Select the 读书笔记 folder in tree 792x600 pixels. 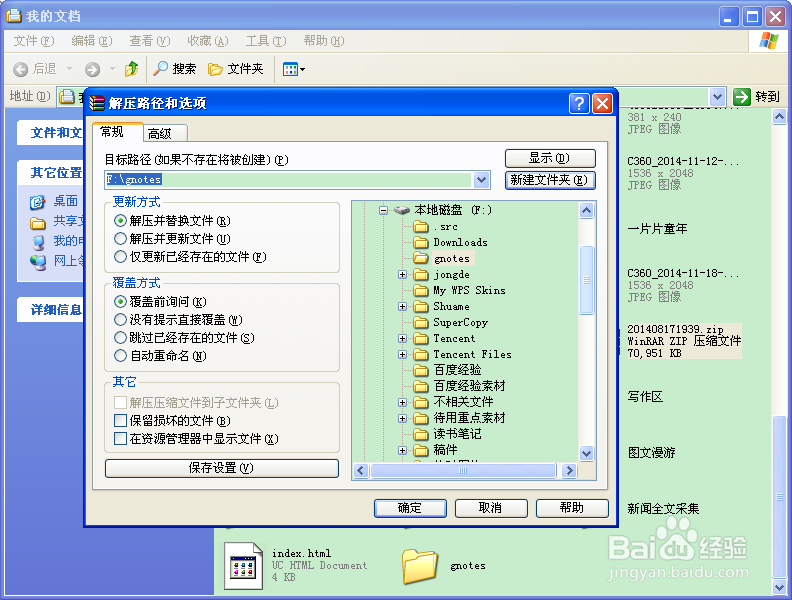[447, 434]
